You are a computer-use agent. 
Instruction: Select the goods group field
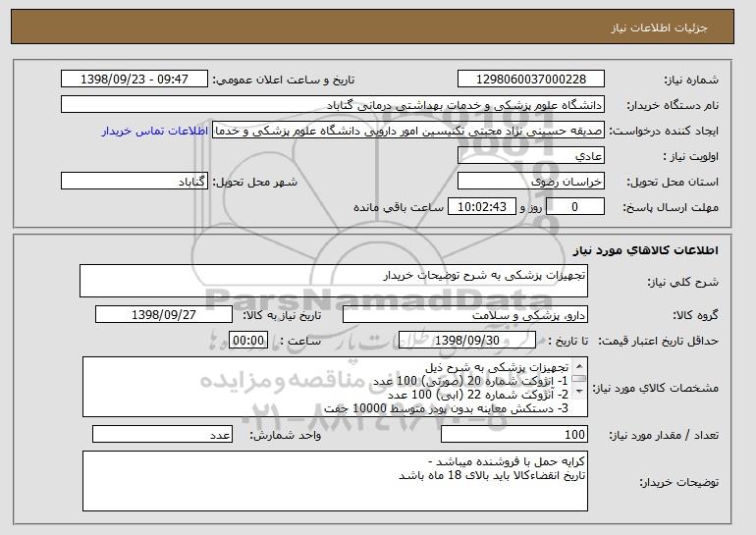465,315
